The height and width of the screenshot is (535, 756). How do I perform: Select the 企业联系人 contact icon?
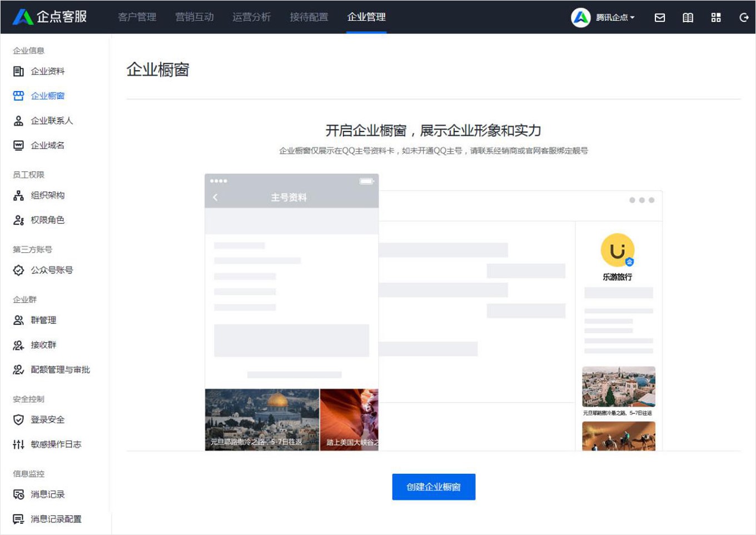pos(18,121)
